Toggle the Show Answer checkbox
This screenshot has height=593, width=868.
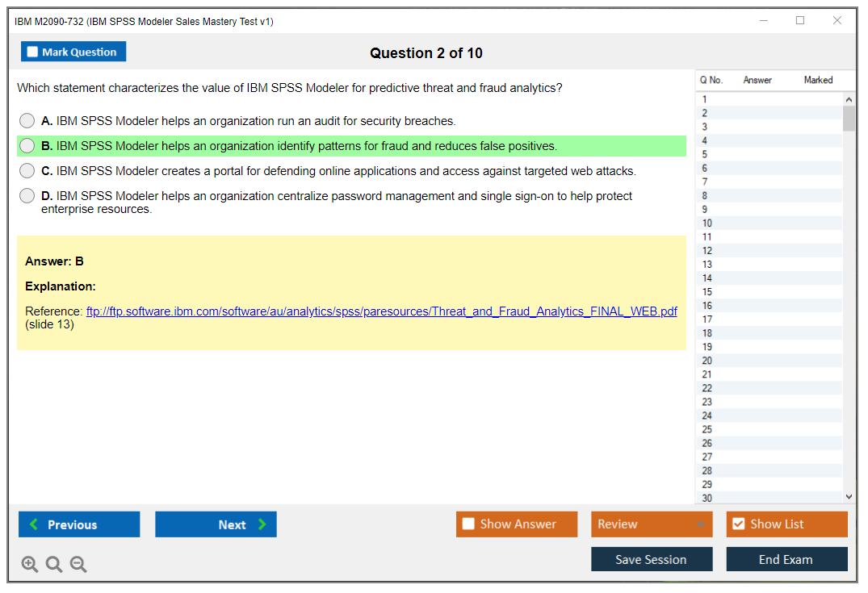click(x=468, y=524)
